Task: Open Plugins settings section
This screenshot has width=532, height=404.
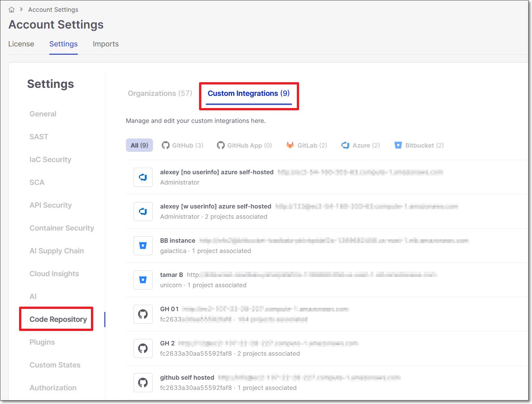Action: 42,342
